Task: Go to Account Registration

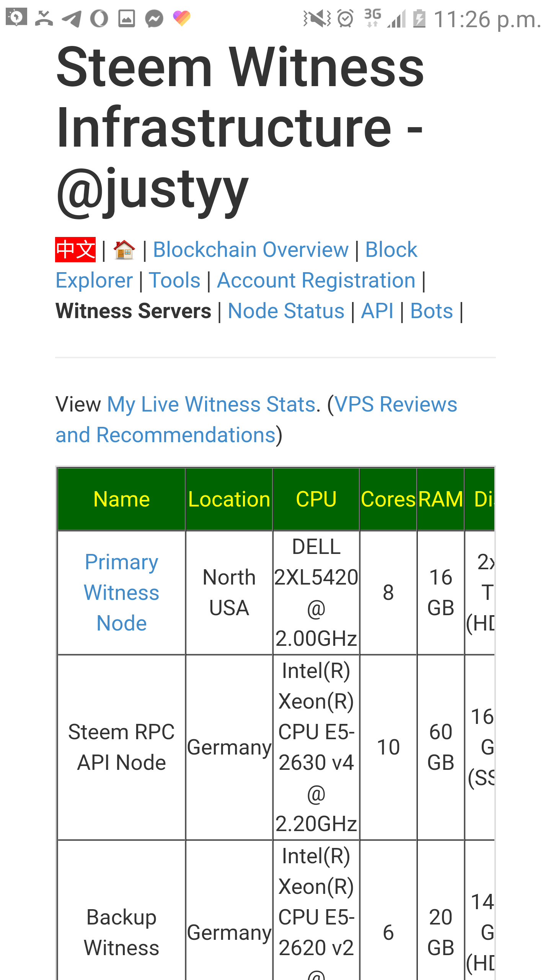Action: [x=316, y=280]
